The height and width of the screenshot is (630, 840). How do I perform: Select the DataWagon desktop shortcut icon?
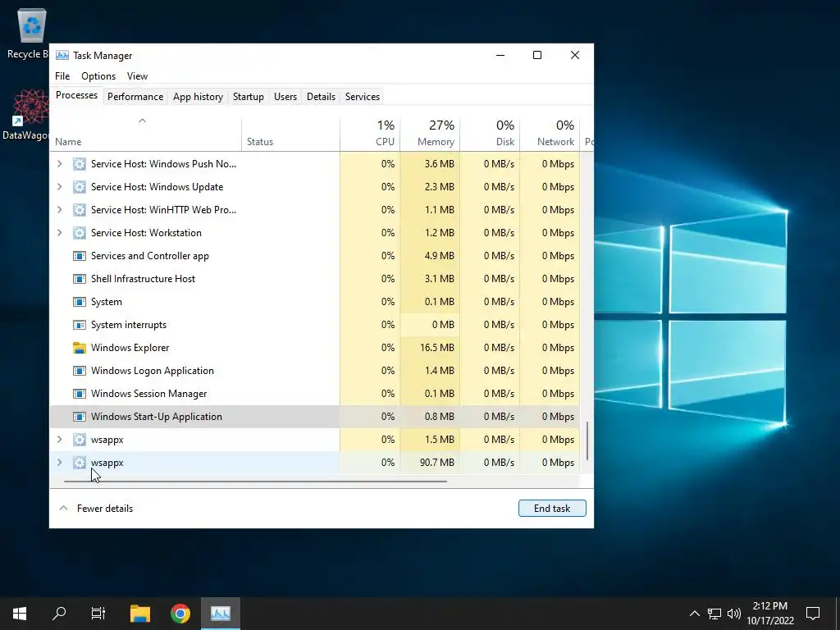tap(30, 107)
